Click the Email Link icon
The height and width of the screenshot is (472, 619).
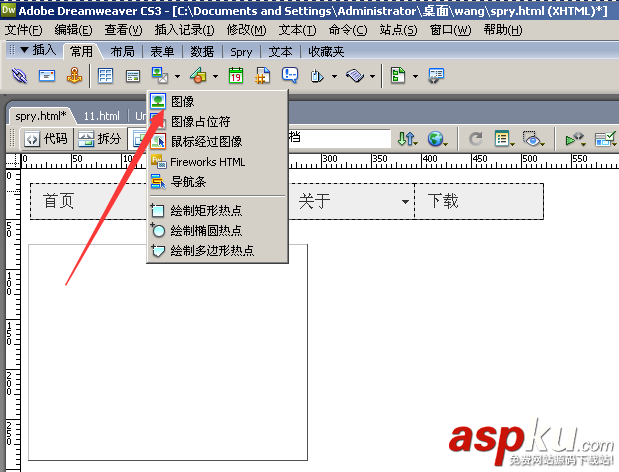tap(47, 75)
